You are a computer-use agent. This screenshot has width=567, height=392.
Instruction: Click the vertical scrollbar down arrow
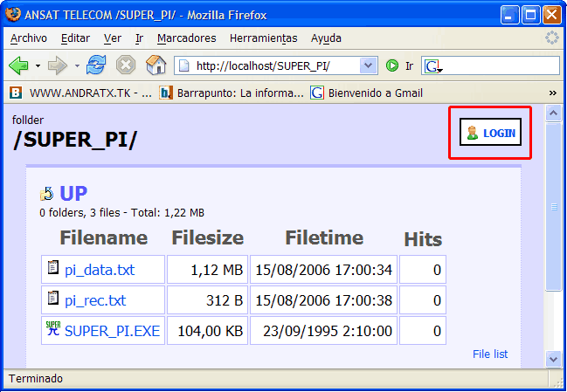click(552, 358)
